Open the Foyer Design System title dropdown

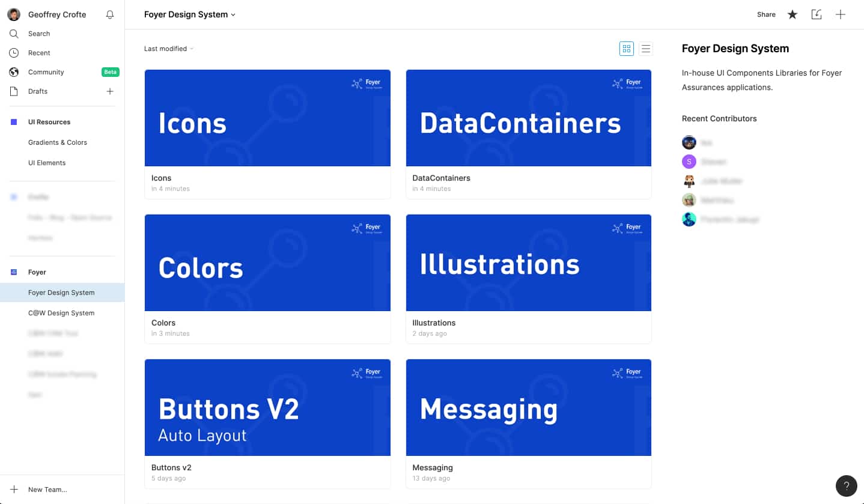point(190,14)
